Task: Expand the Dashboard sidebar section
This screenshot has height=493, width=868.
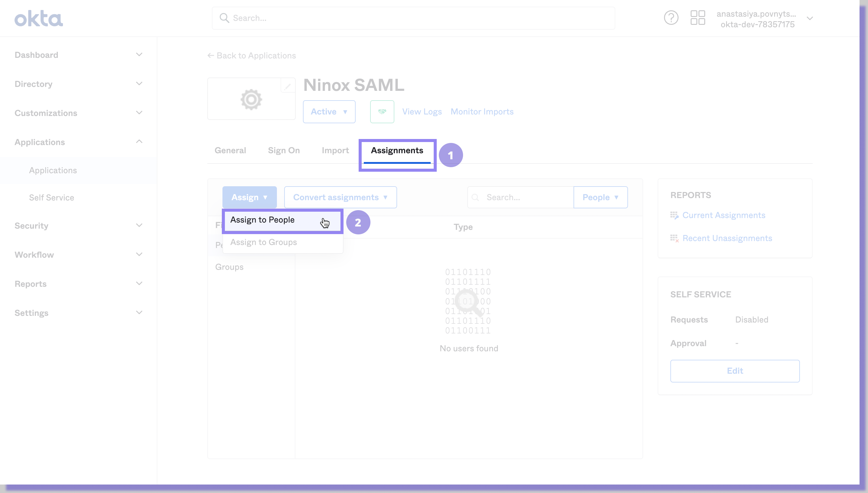Action: point(139,55)
